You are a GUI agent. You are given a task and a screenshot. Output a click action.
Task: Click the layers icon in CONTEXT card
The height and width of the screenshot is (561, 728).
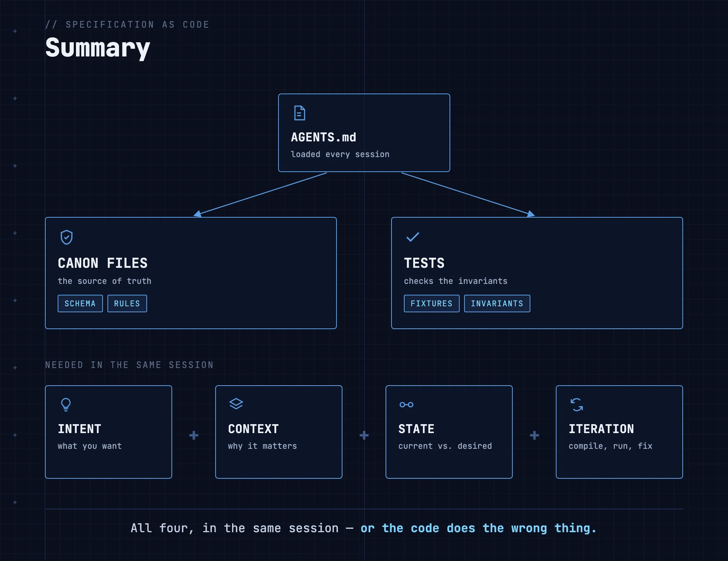click(x=236, y=404)
